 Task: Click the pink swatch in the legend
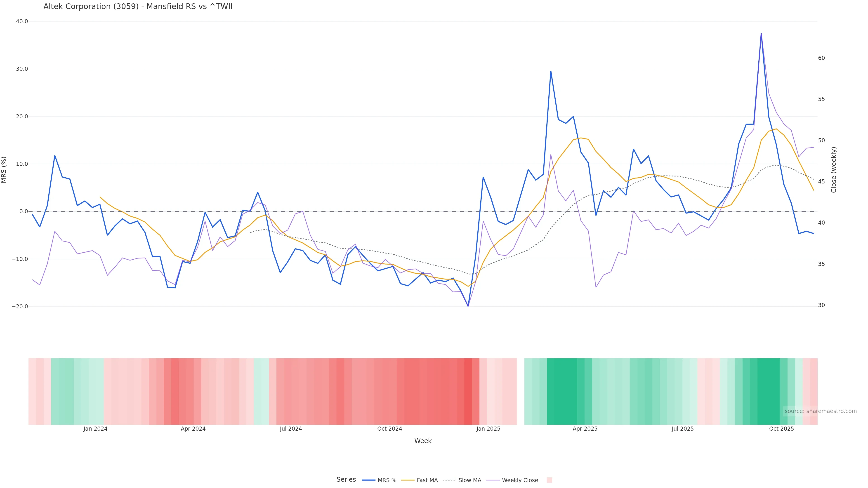click(x=549, y=480)
